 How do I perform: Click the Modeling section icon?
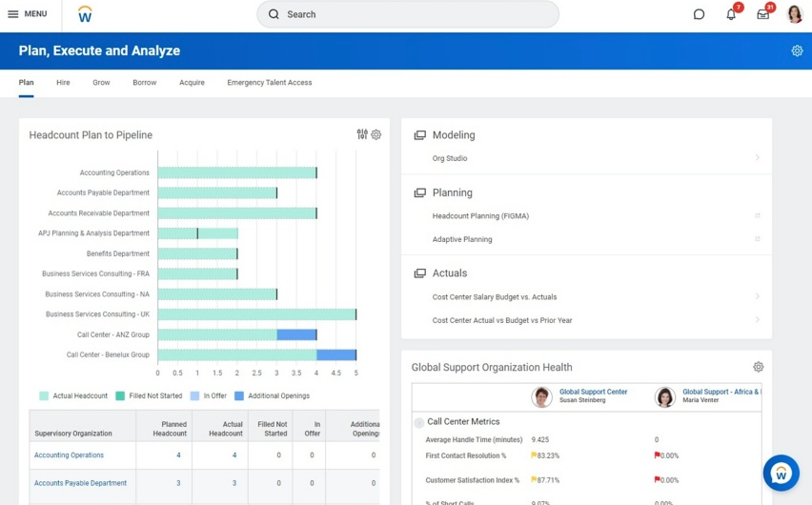420,135
